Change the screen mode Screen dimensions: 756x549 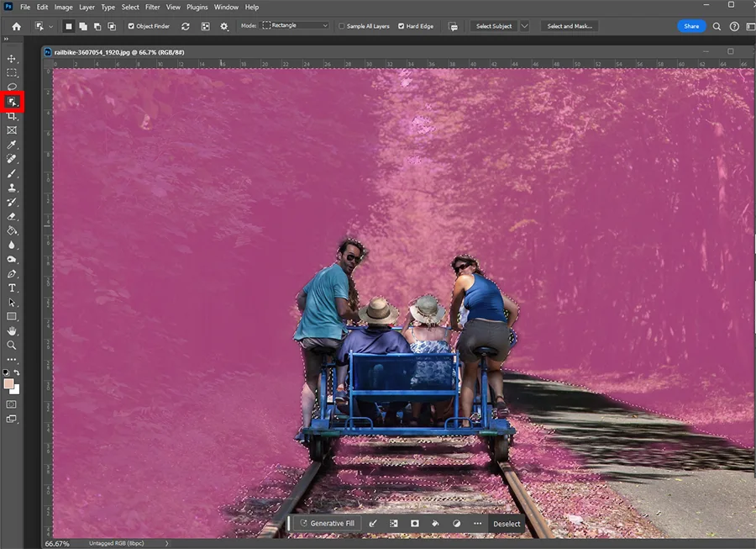pyautogui.click(x=12, y=419)
